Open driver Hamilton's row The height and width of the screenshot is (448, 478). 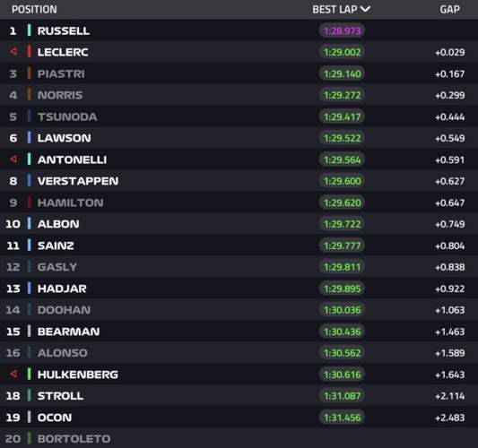[x=239, y=202]
